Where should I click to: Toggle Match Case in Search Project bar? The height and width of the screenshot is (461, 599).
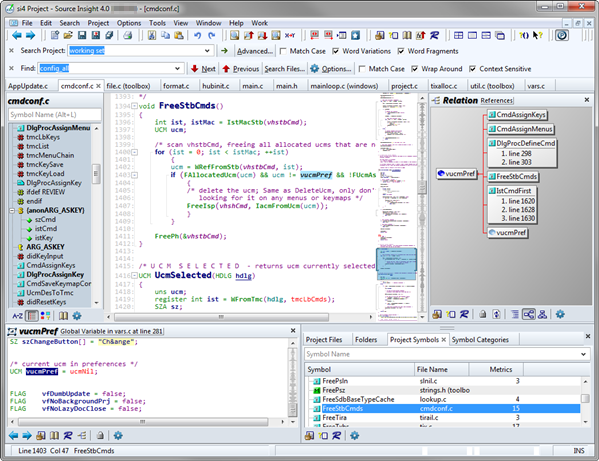tap(283, 51)
